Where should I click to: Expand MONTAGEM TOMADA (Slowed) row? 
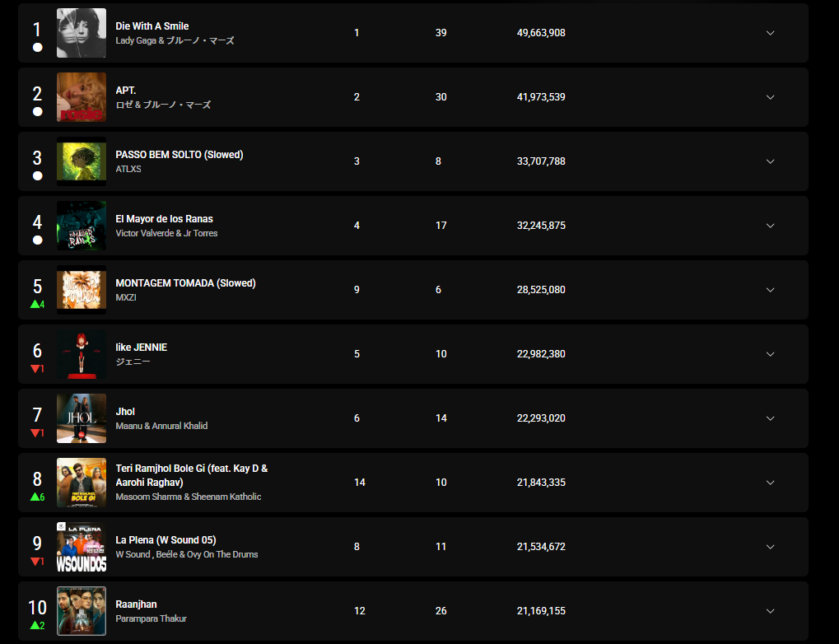pyautogui.click(x=770, y=290)
